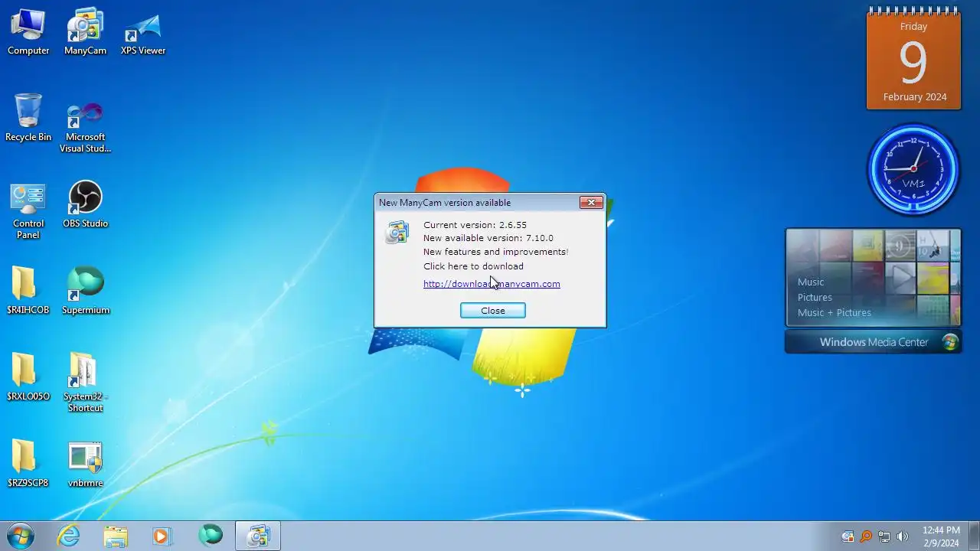
Task: Open Windows Explorer from taskbar
Action: pos(116,536)
